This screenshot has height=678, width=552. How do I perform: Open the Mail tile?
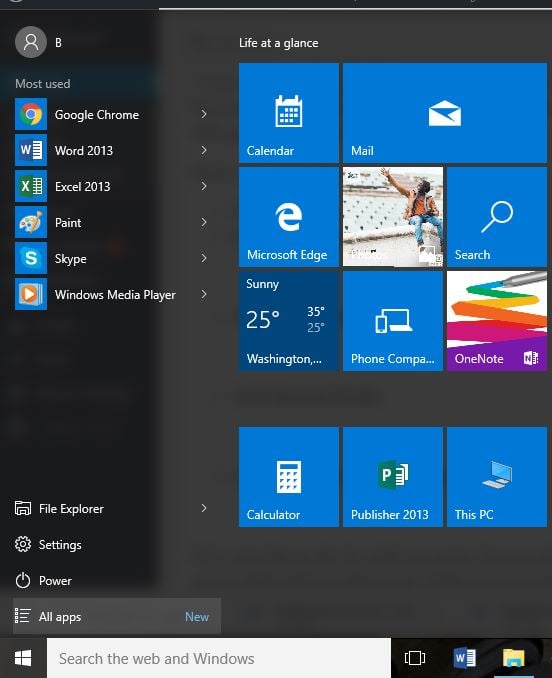pyautogui.click(x=445, y=113)
